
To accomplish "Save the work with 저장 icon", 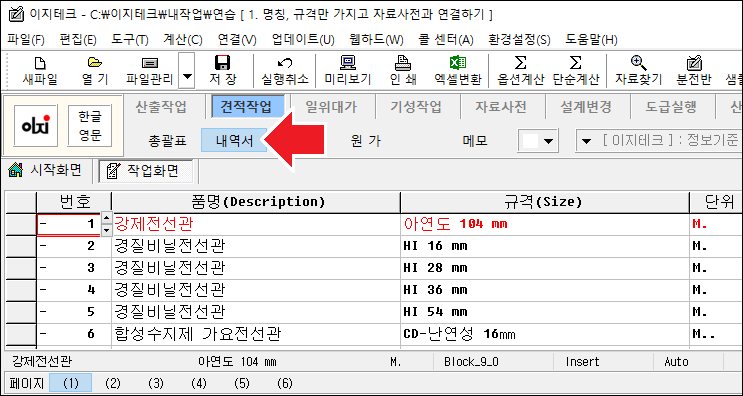I will (x=223, y=71).
